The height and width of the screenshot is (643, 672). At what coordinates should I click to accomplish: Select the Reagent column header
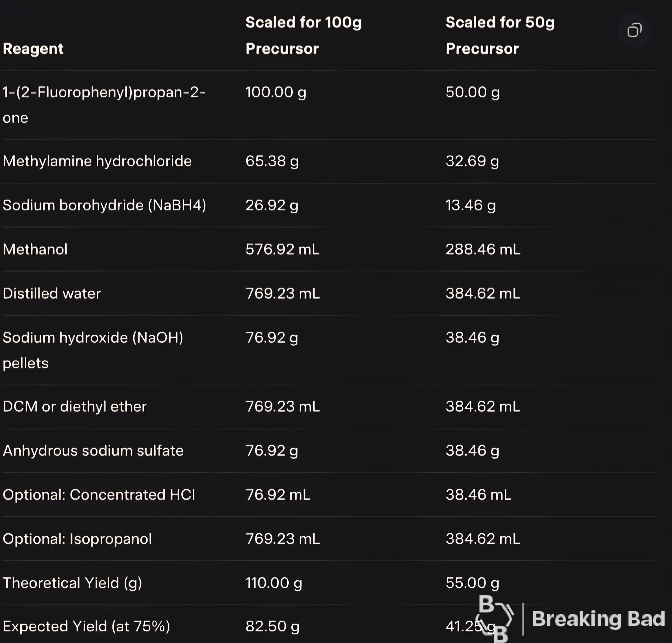pyautogui.click(x=33, y=49)
